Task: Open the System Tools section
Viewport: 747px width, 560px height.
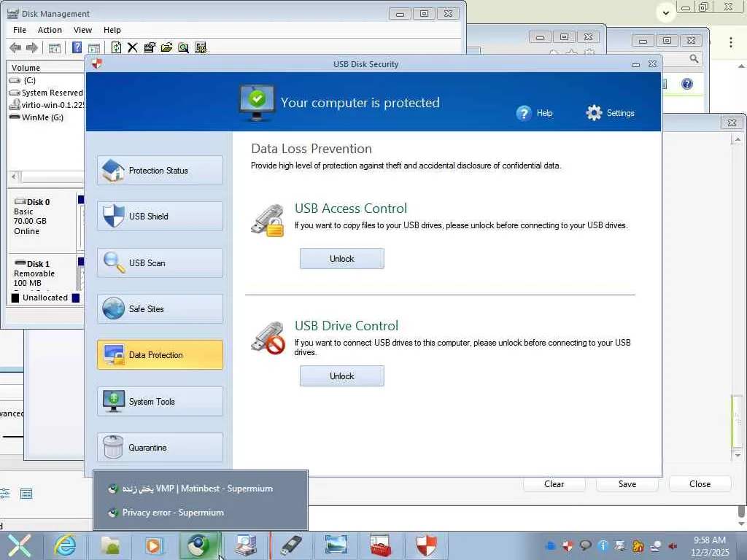Action: 160,402
